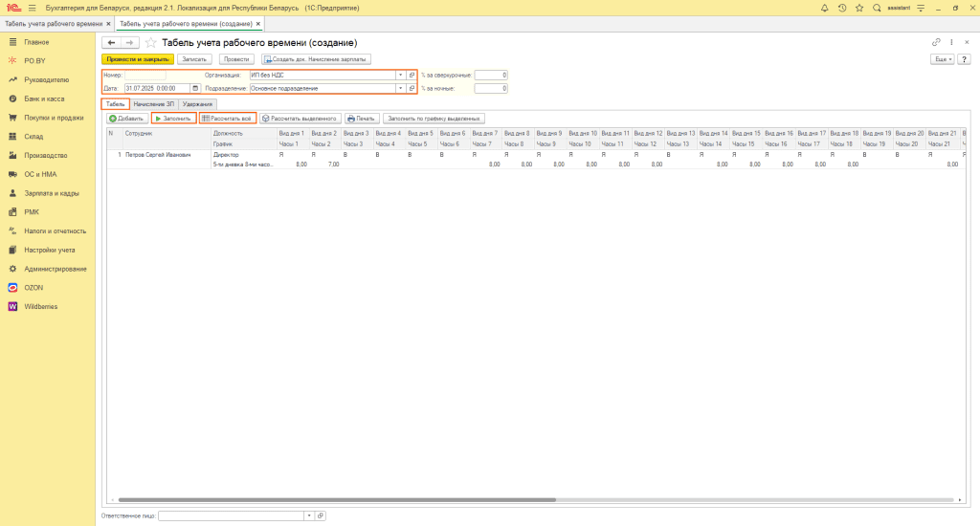Open the history clock icon
This screenshot has width=980, height=526.
(x=842, y=8)
